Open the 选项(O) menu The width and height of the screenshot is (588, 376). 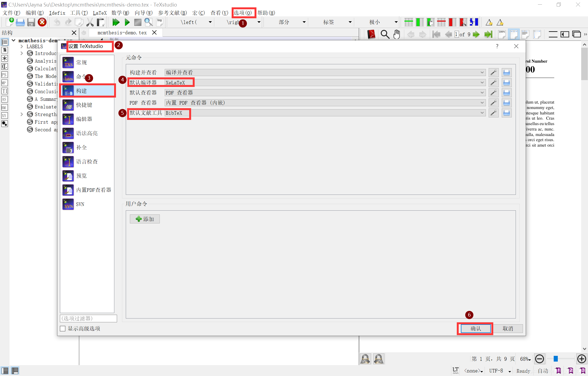(243, 13)
